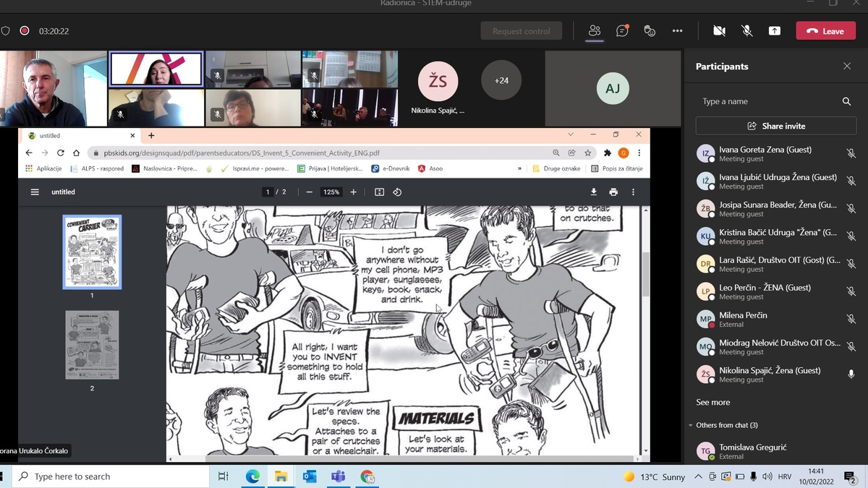The height and width of the screenshot is (488, 868).
Task: Select Tomislava Gregurić in the chat list
Action: 776,451
